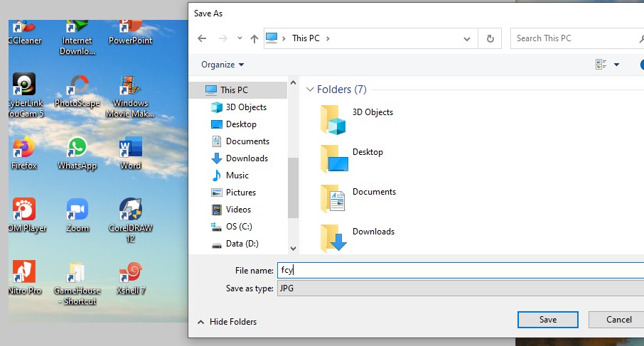644x346 pixels.
Task: Open the address bar history dropdown
Action: point(467,38)
